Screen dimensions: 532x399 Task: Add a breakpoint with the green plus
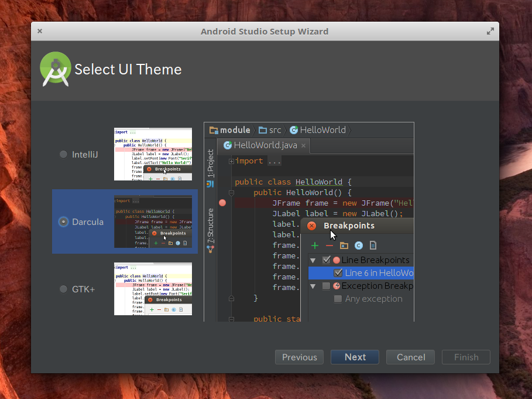(x=315, y=245)
